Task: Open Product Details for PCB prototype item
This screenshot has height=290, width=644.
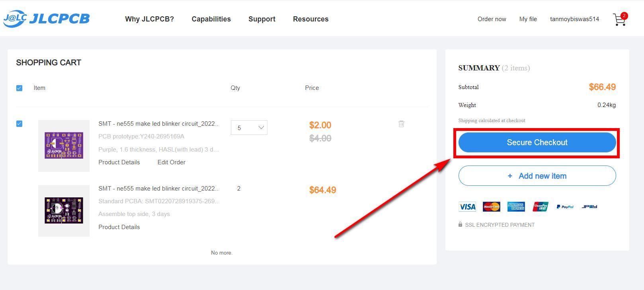Action: 119,162
